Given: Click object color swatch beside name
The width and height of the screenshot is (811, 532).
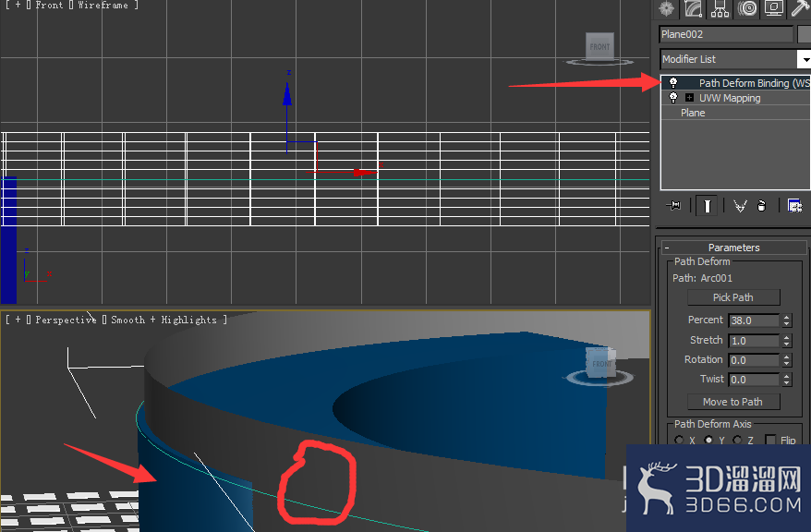Looking at the screenshot, I should (x=805, y=34).
